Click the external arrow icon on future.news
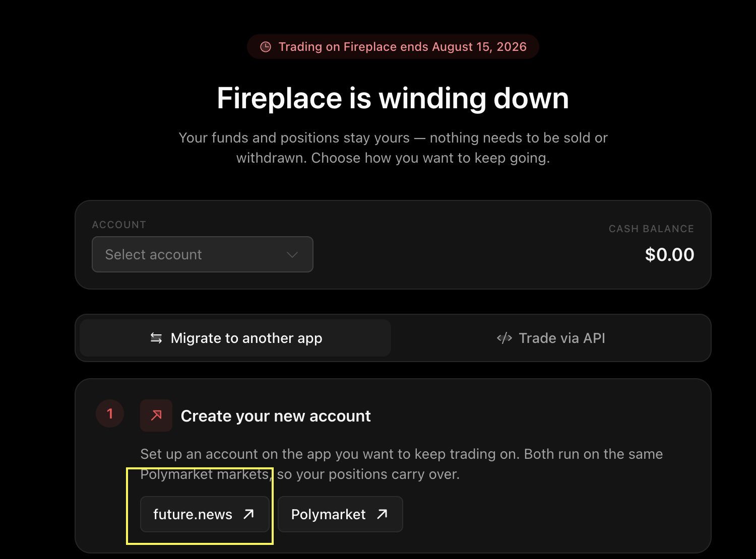 click(x=248, y=514)
